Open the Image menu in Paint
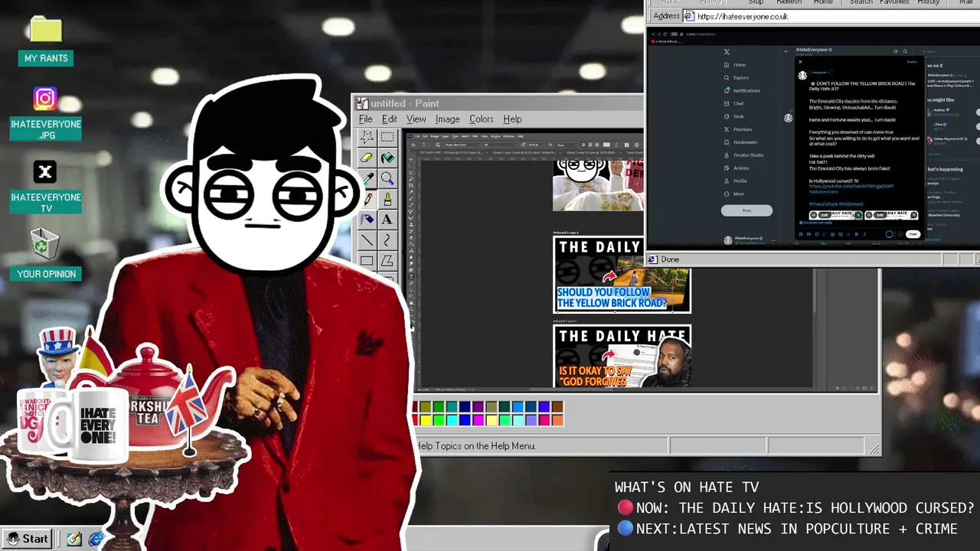This screenshot has height=551, width=980. coord(448,119)
